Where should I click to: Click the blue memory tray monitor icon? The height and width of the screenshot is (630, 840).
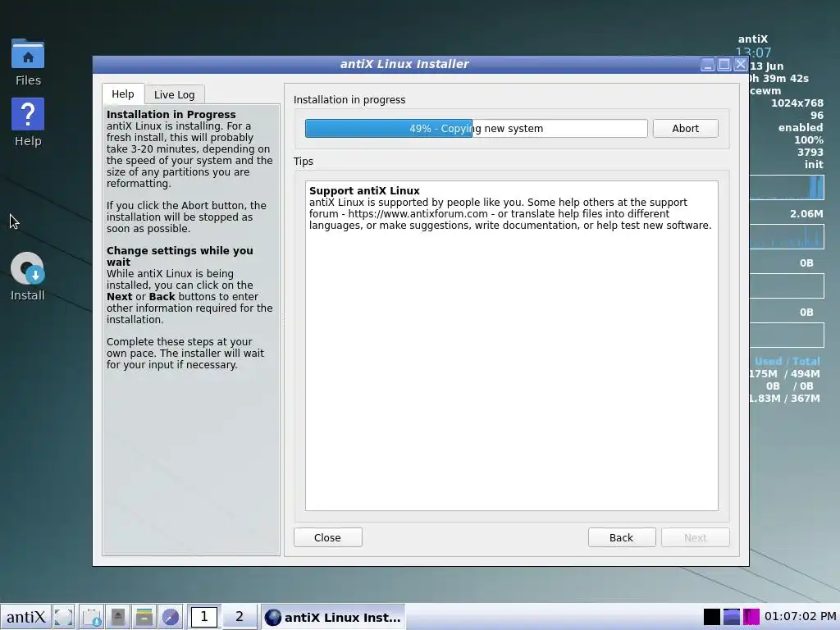[x=731, y=617]
